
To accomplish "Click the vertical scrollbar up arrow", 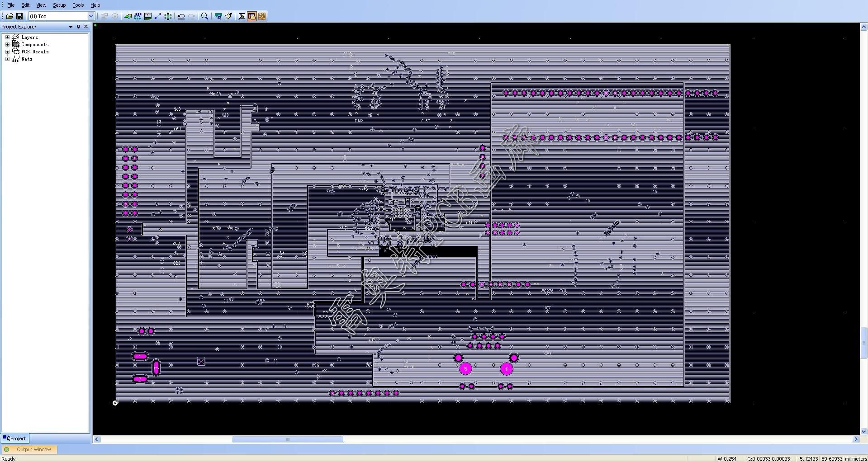I will point(864,27).
